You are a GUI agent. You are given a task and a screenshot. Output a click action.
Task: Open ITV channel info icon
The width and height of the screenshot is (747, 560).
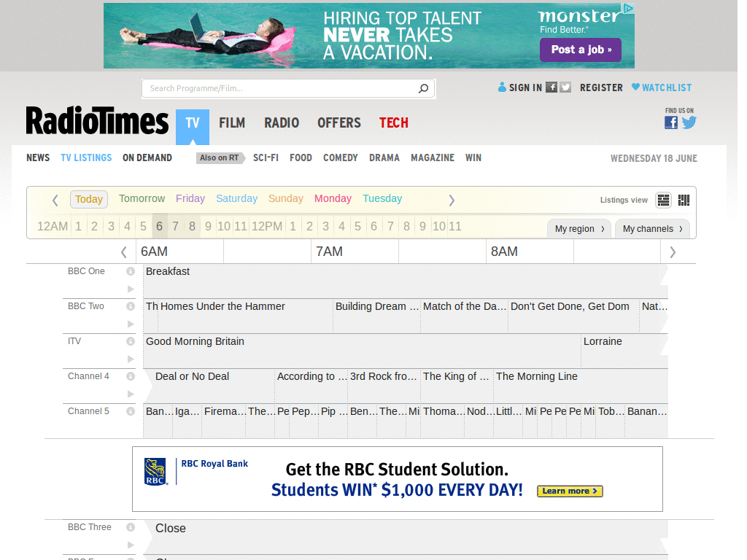[x=130, y=341]
